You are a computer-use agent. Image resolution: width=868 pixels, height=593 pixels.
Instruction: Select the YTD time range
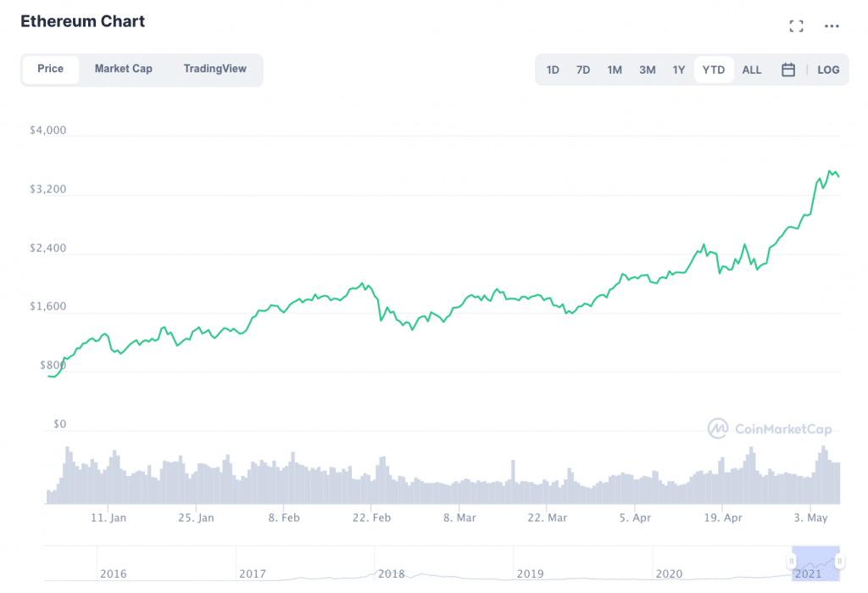tap(714, 70)
